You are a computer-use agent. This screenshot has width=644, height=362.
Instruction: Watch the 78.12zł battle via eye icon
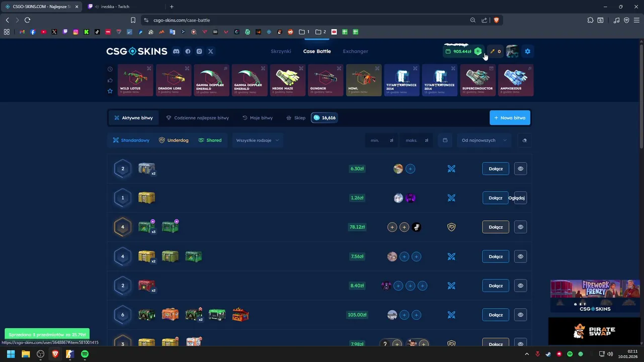tap(521, 227)
